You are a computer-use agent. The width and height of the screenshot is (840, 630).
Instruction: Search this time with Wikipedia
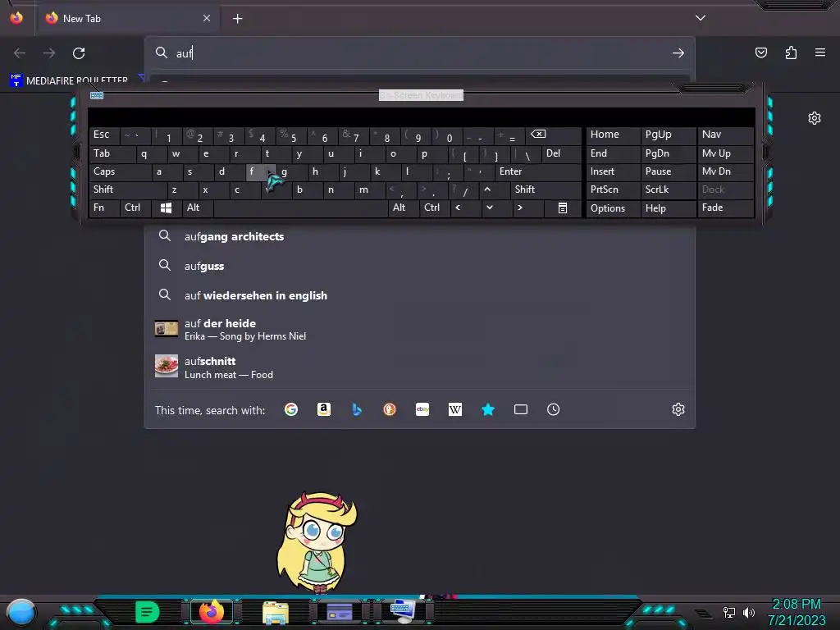pos(454,410)
